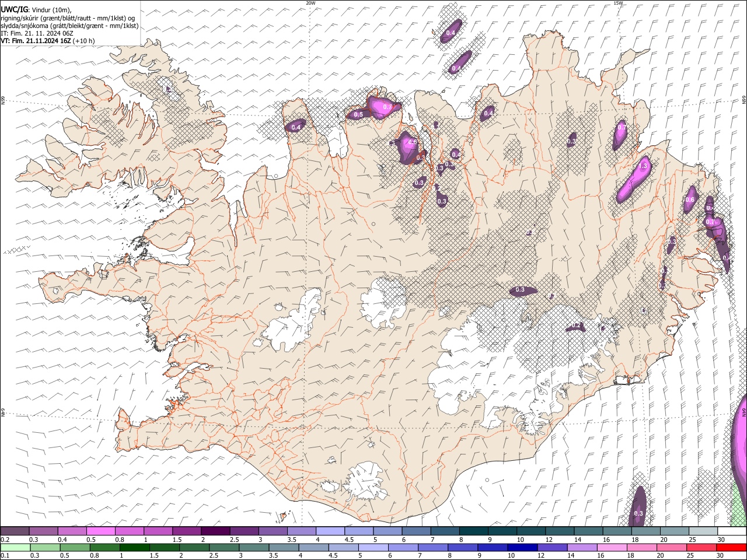Select the pale grey 25–30 swatch, upper legend
Screen dimensions: 747x560
702,531
